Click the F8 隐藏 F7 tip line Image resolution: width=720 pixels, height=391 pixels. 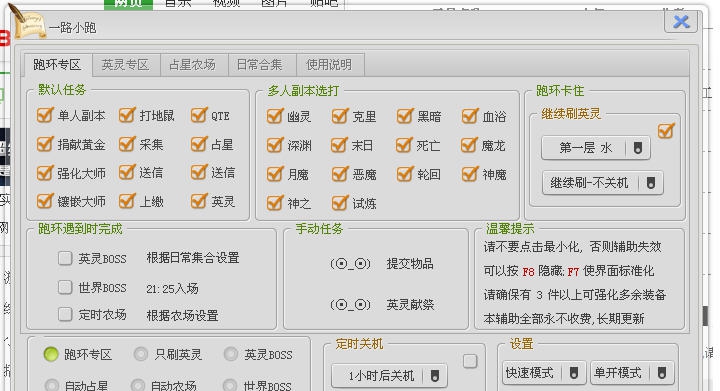(x=568, y=271)
